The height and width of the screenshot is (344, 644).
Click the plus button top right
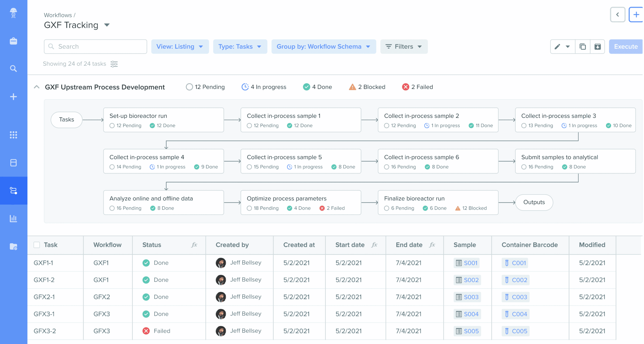tap(636, 15)
